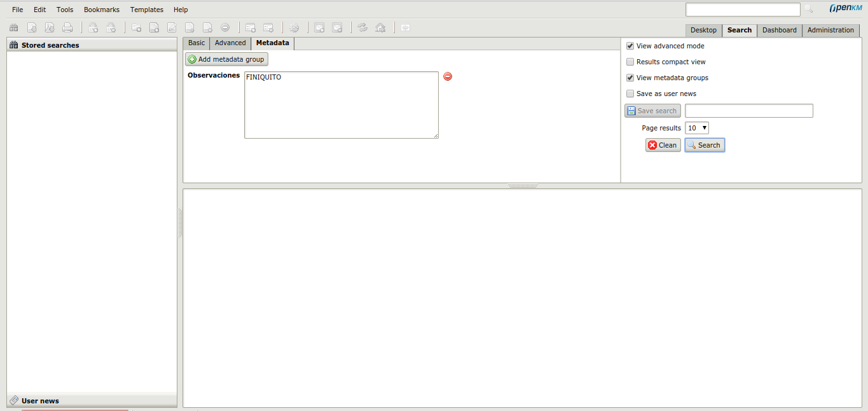Open the Templates menu
Viewport: 868px width, 411px height.
(146, 10)
